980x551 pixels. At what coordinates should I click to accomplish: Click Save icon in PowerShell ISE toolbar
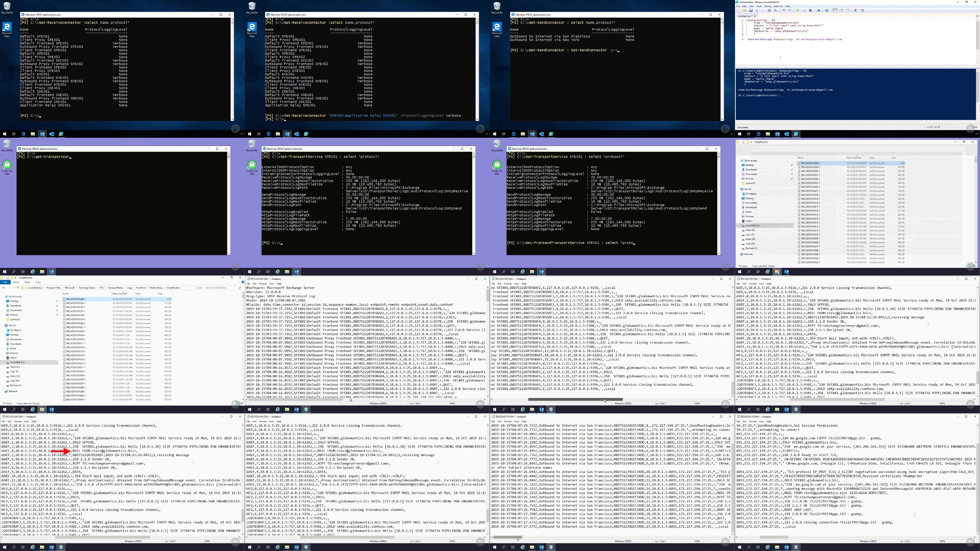coord(751,10)
